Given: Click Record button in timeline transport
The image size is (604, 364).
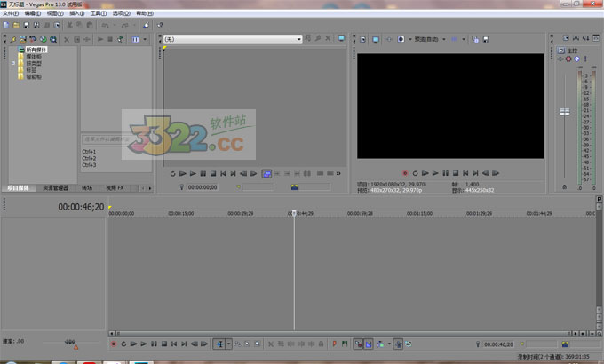Looking at the screenshot, I should tap(114, 344).
